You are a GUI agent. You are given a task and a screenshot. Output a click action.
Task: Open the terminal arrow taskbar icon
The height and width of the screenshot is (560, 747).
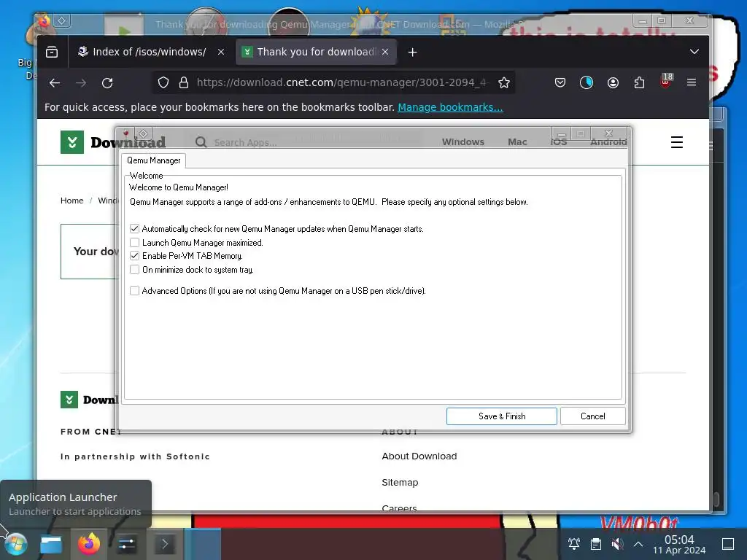[165, 544]
